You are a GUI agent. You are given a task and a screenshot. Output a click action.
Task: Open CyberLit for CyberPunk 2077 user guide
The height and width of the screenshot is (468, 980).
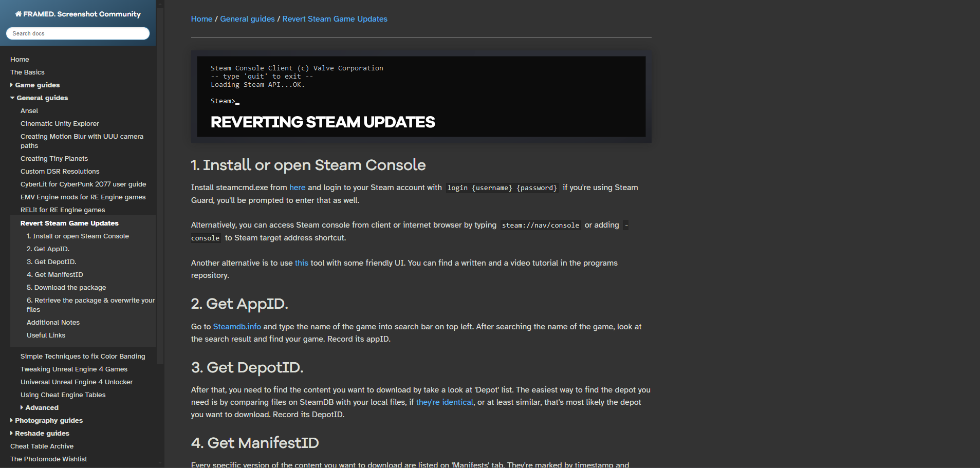(83, 184)
